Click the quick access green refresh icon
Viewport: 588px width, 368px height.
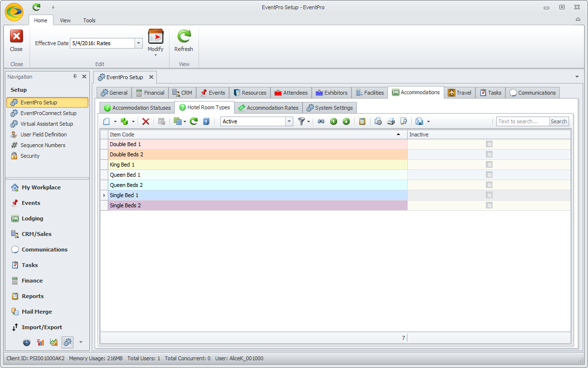click(x=36, y=7)
